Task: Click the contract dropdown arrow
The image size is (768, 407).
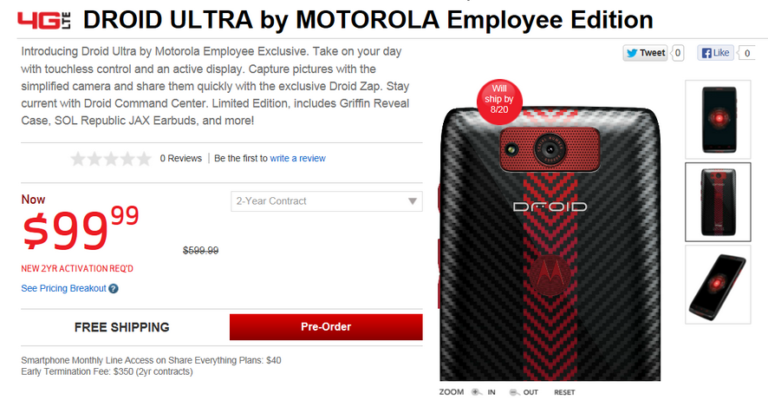Action: [412, 201]
